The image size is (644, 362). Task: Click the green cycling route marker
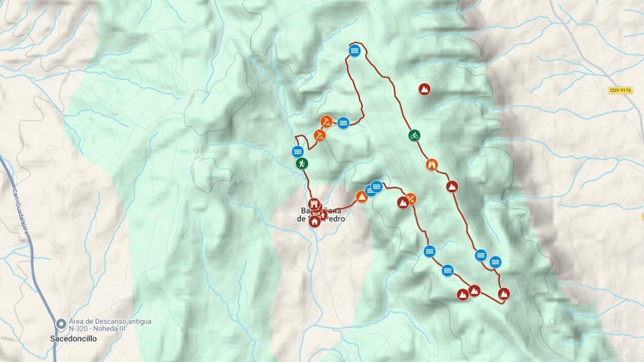click(415, 135)
